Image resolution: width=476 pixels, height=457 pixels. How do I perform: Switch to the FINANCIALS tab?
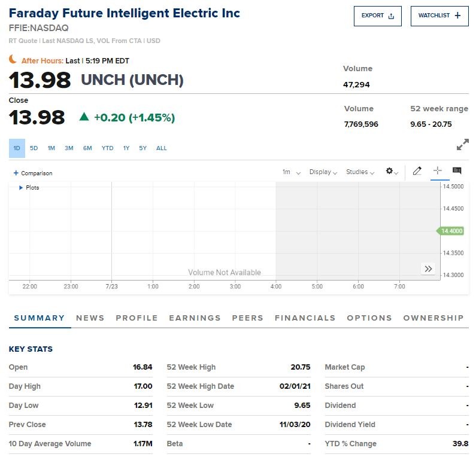305,318
